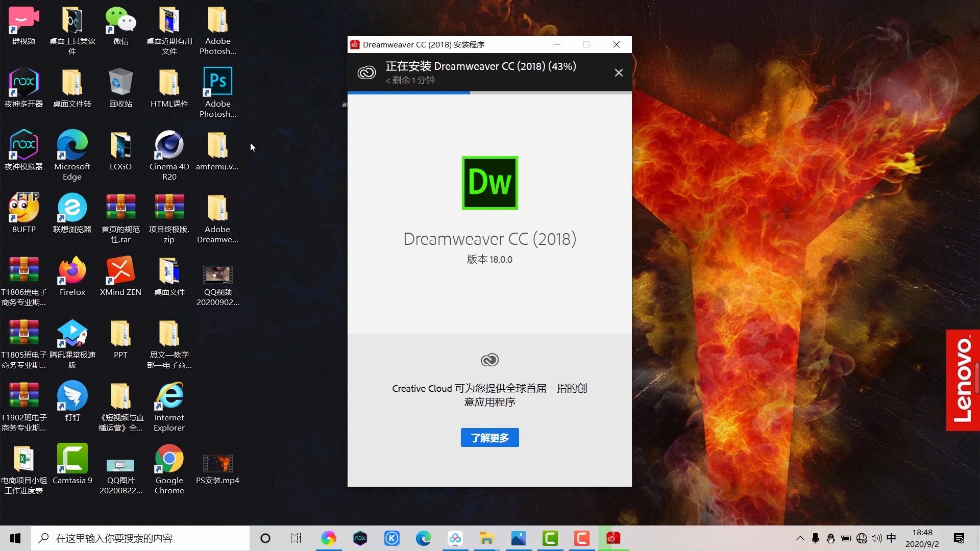Select 夜神多开器 desktop icon

(23, 88)
